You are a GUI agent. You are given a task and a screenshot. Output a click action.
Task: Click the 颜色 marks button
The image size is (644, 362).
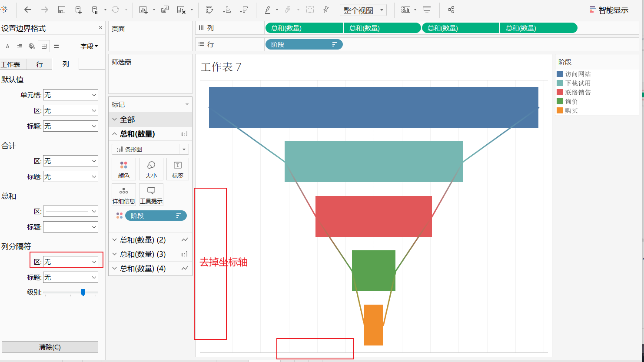point(124,169)
